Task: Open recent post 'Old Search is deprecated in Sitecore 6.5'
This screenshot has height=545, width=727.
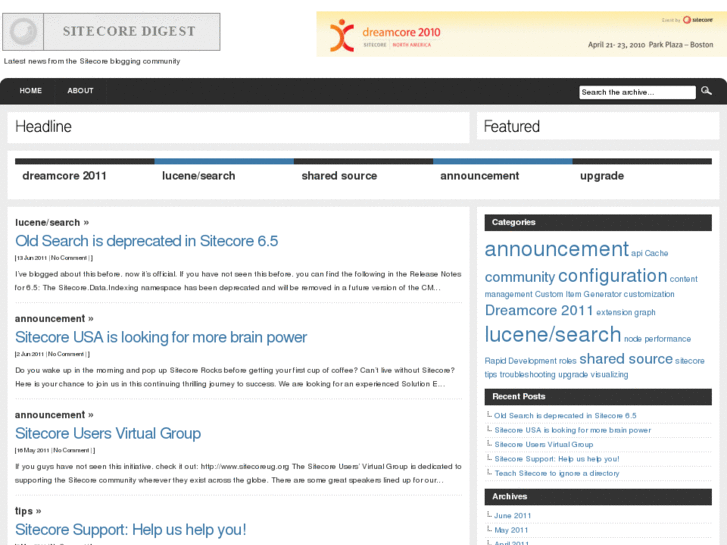Action: pyautogui.click(x=565, y=416)
